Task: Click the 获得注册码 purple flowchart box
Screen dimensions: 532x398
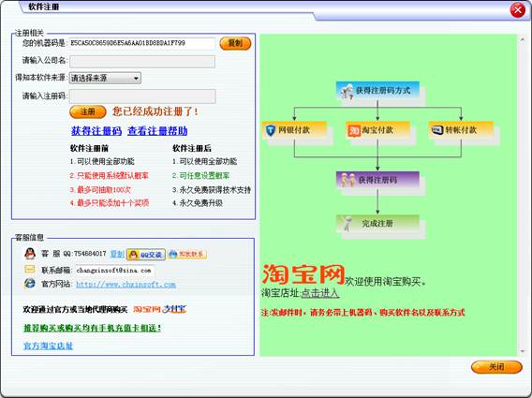Action: coord(377,180)
